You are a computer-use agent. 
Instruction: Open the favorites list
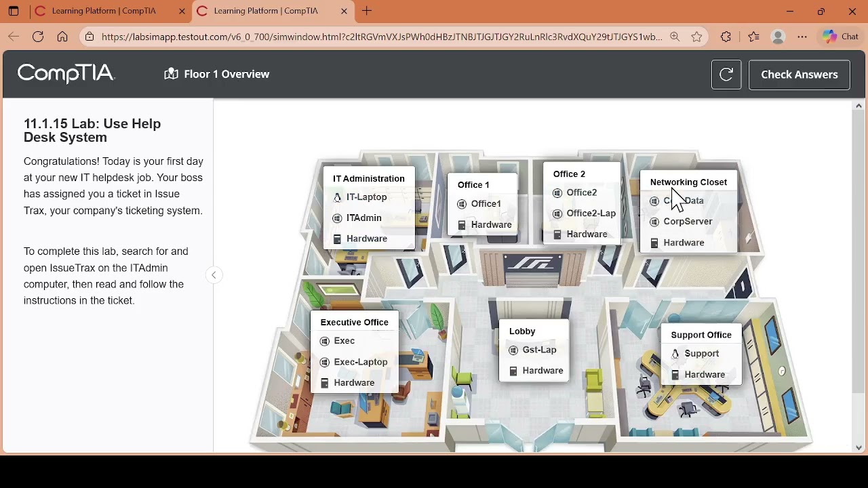[x=753, y=37]
